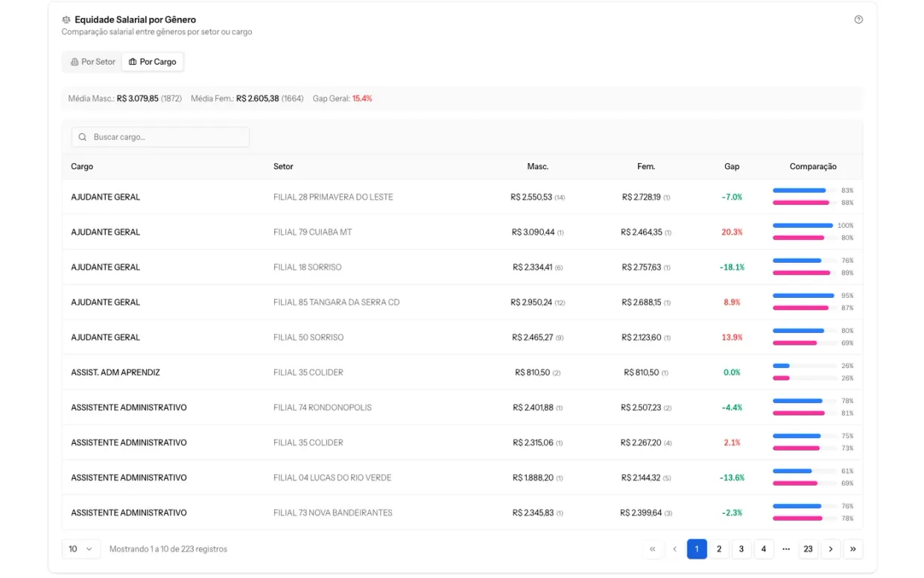Click the balance scale icon beside the title
The image size is (924, 578).
pos(66,20)
